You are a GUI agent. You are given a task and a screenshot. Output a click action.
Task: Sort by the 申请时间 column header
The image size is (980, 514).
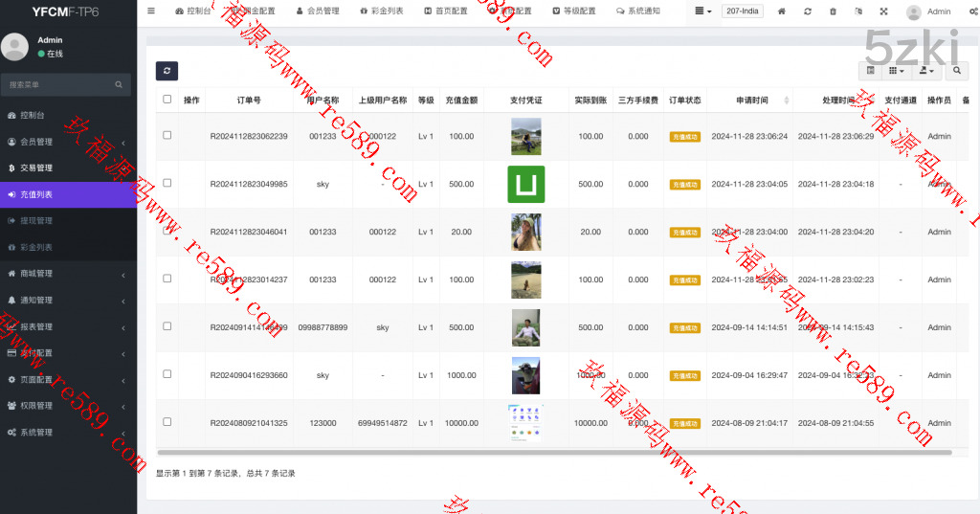tap(751, 100)
